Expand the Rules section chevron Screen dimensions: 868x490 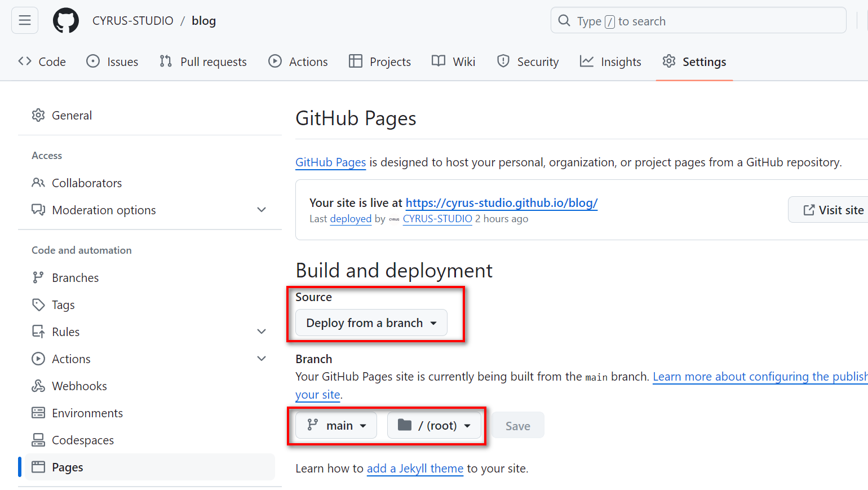262,332
